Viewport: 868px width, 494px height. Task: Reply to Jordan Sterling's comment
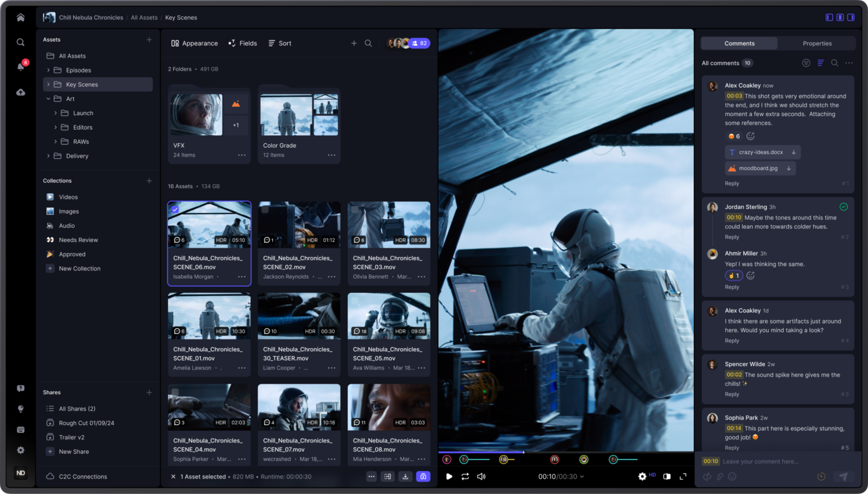[x=732, y=236]
